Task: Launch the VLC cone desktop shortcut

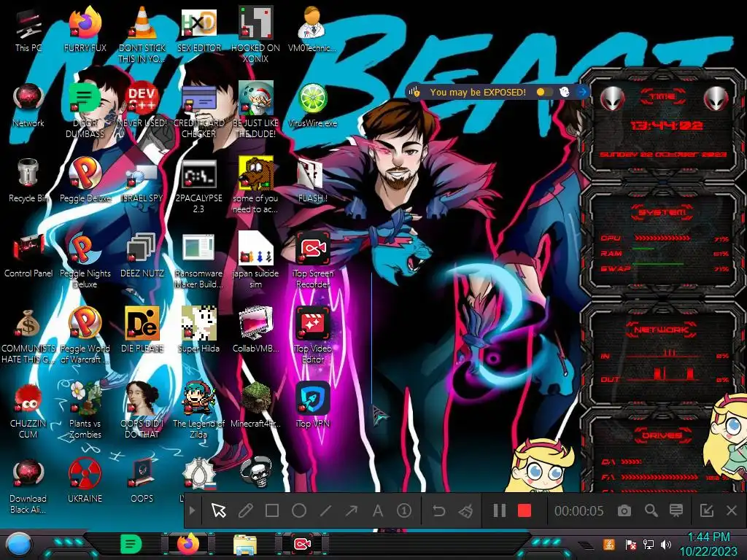Action: click(x=142, y=35)
